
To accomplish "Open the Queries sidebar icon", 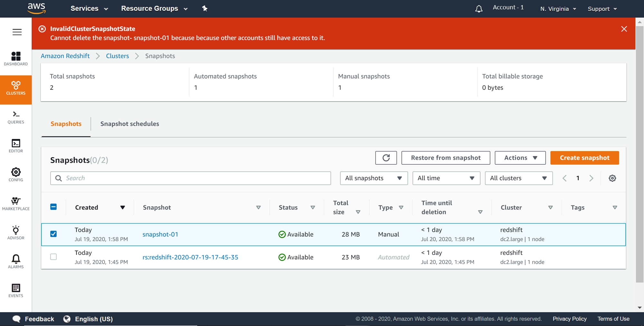I will point(16,117).
